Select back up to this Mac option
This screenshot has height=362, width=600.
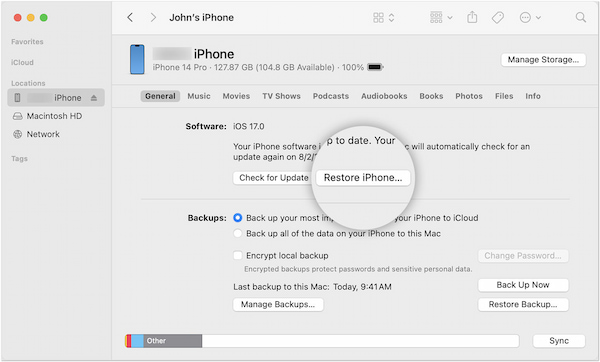point(238,233)
